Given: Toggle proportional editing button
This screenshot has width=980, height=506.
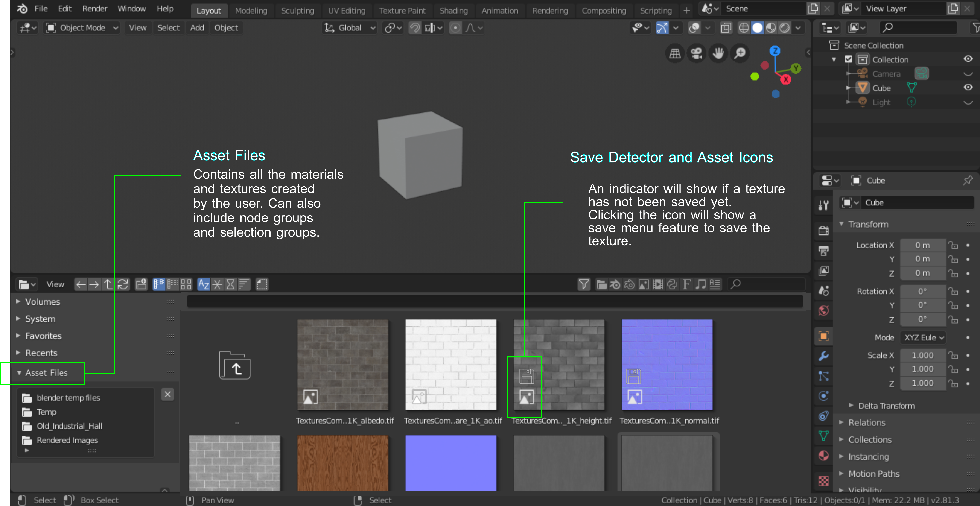Looking at the screenshot, I should (x=455, y=28).
